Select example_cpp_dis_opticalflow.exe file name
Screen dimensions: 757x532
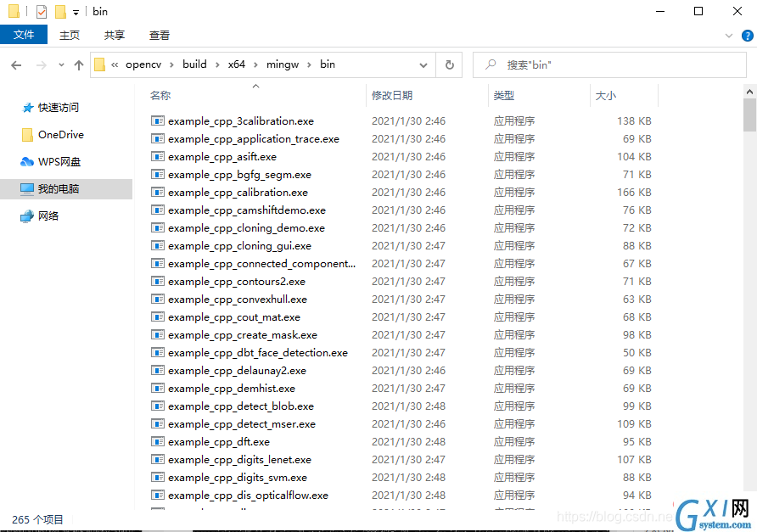click(x=248, y=496)
